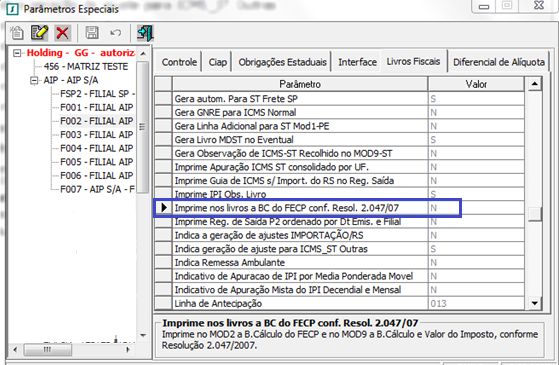This screenshot has height=365, width=559.
Task: Click Valor cell 013 of Linha de Antecipação
Action: point(476,303)
